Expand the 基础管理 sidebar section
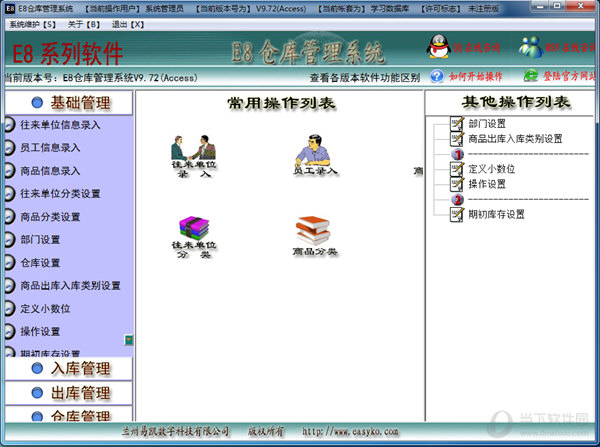The width and height of the screenshot is (600, 447). tap(69, 103)
